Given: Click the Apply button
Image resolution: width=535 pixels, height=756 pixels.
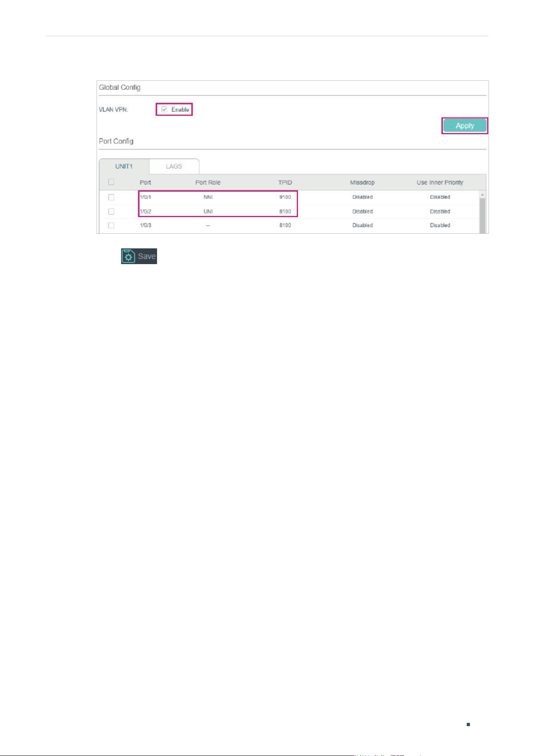Looking at the screenshot, I should pos(465,126).
